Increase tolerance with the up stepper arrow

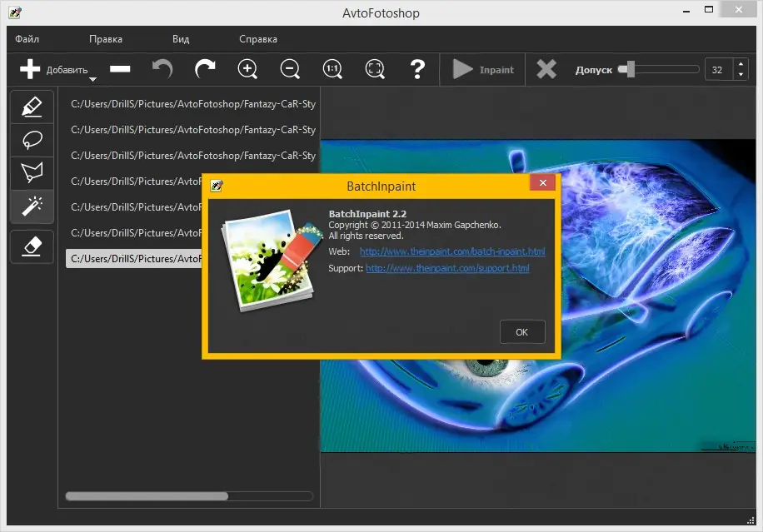point(741,64)
